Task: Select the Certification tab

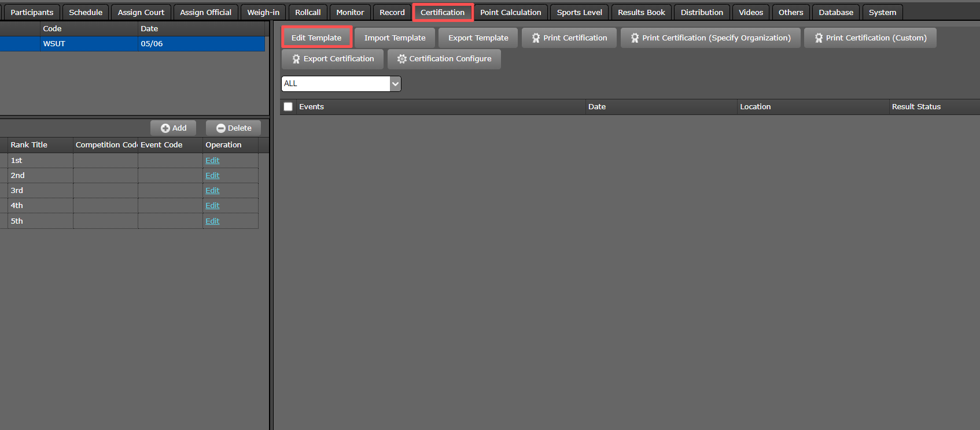Action: click(x=443, y=12)
